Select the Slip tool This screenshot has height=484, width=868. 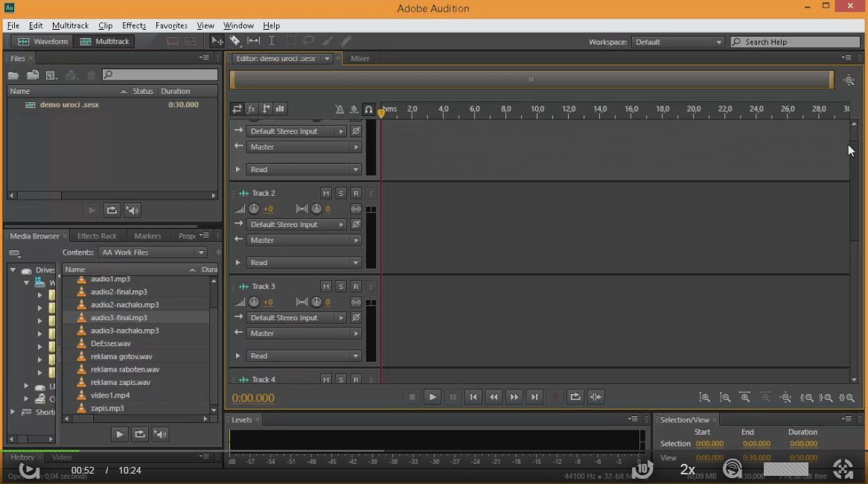pos(254,41)
